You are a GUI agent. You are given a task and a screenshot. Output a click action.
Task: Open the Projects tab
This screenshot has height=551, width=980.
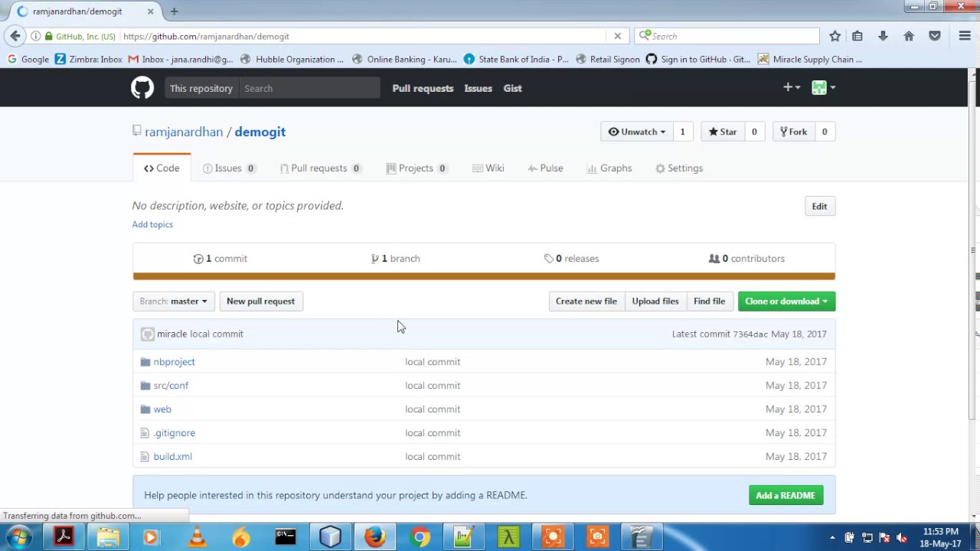[x=416, y=168]
